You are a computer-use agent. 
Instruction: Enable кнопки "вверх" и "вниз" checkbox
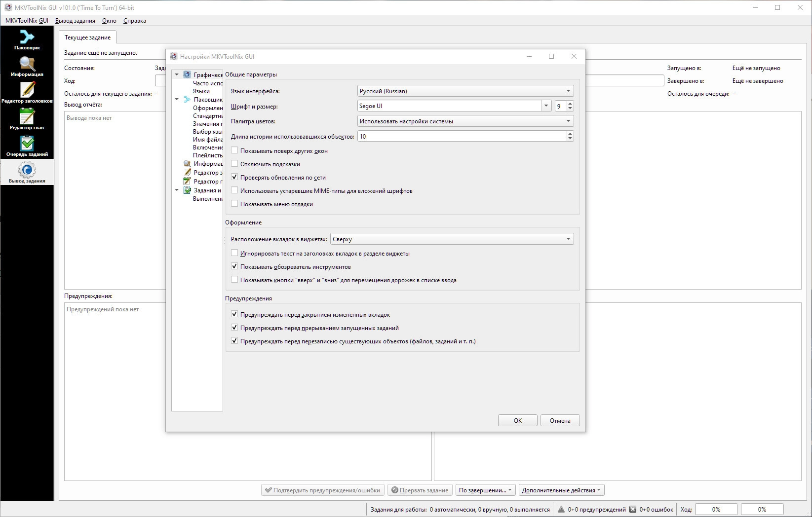234,280
